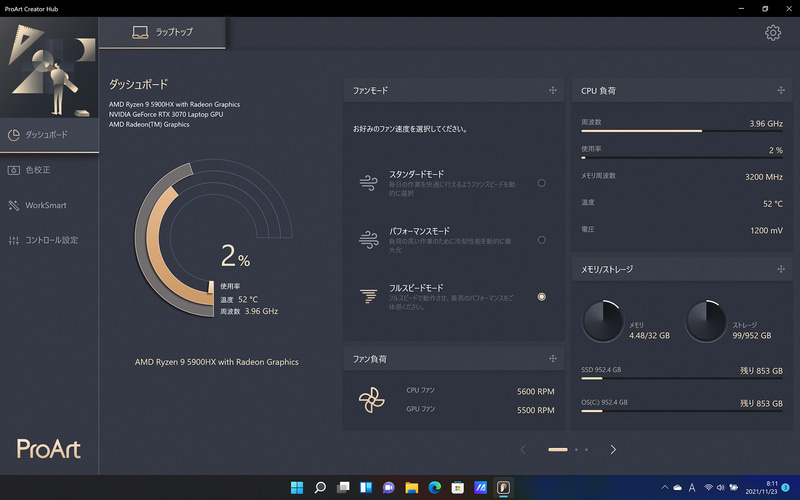Click the パフォーマンスモード wind icon
This screenshot has width=800, height=500.
click(368, 239)
